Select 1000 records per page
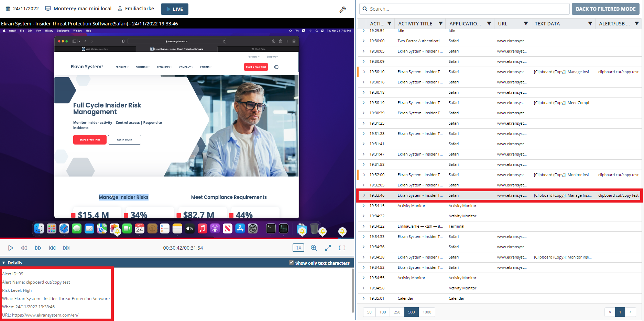644x321 pixels. click(427, 312)
